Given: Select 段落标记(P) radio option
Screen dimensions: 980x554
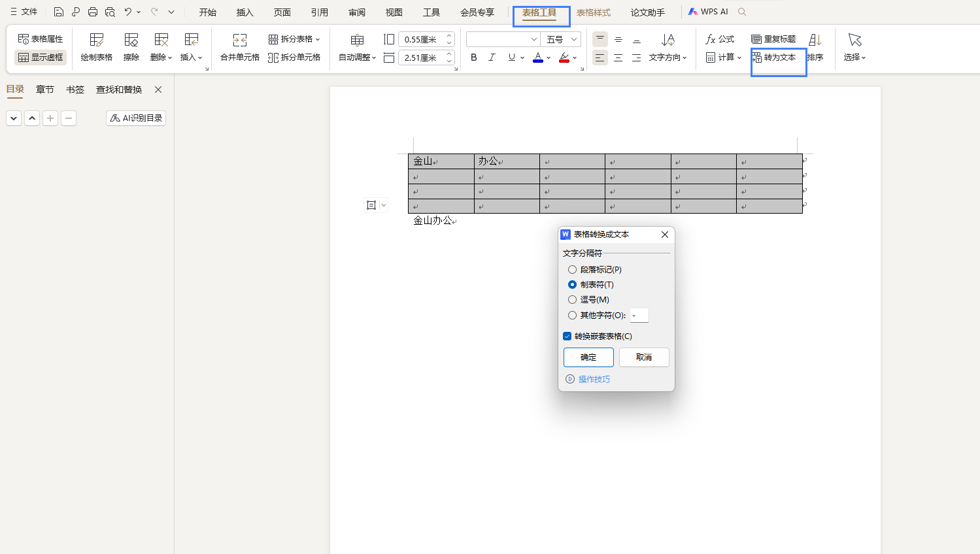Looking at the screenshot, I should pos(595,269).
